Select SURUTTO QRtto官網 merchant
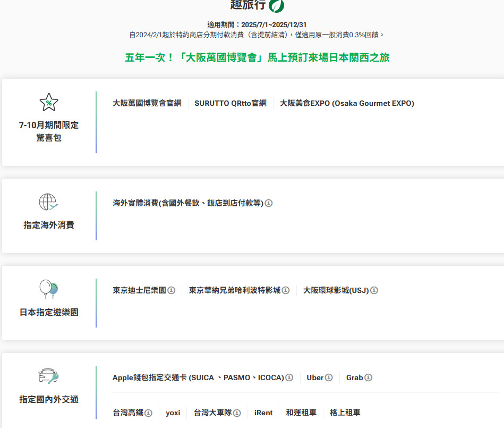 point(230,103)
